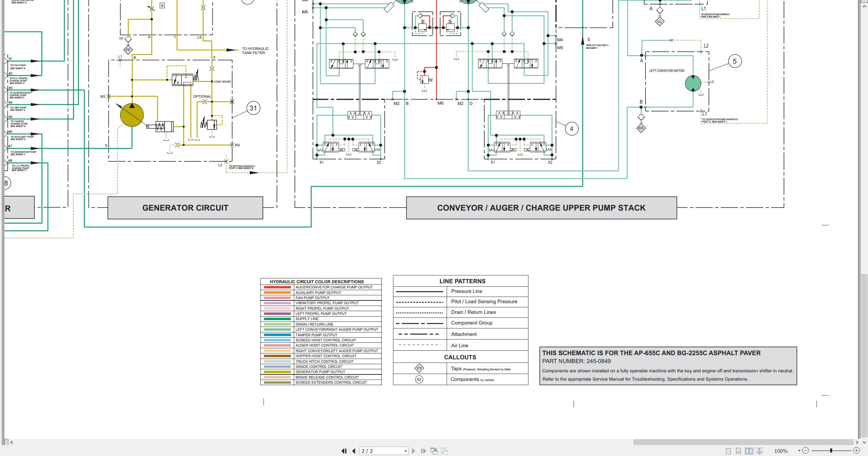The image size is (868, 456).
Task: Go to the previous page
Action: point(354,451)
